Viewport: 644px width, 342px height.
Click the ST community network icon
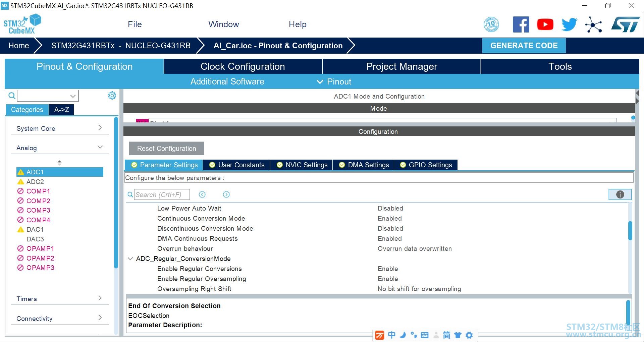[593, 25]
